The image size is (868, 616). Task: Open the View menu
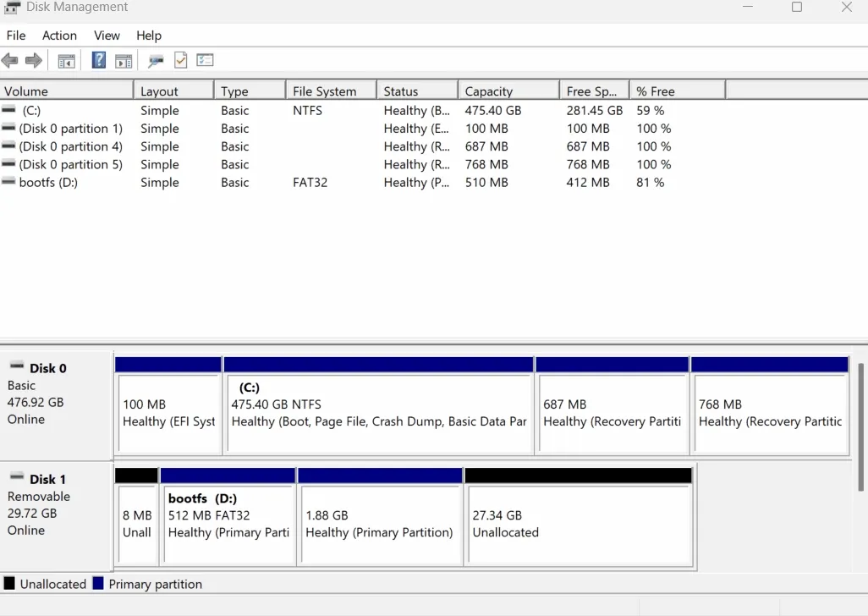107,36
